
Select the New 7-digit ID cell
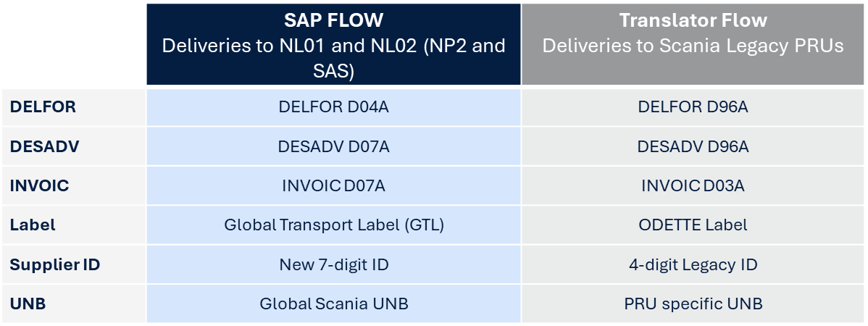[x=333, y=264]
